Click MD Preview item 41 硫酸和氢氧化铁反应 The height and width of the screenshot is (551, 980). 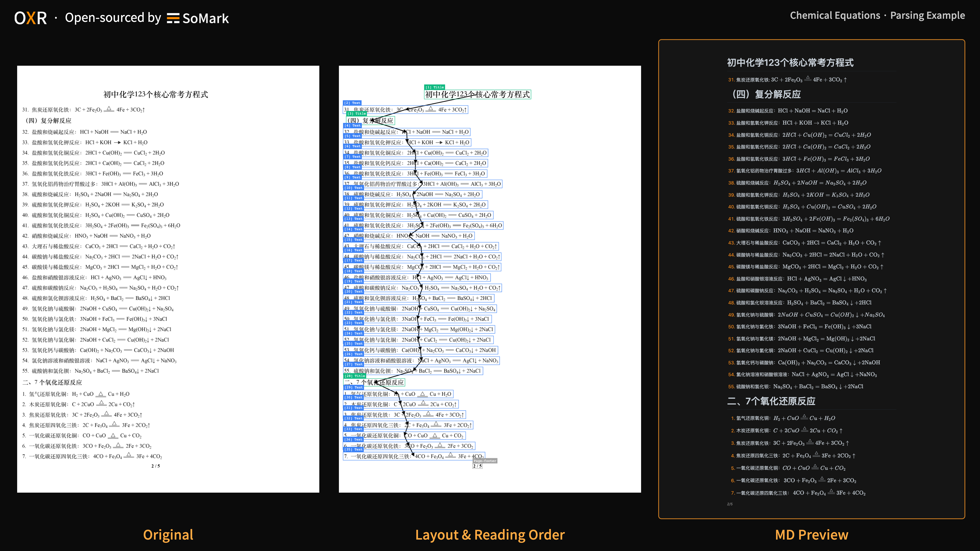(808, 219)
